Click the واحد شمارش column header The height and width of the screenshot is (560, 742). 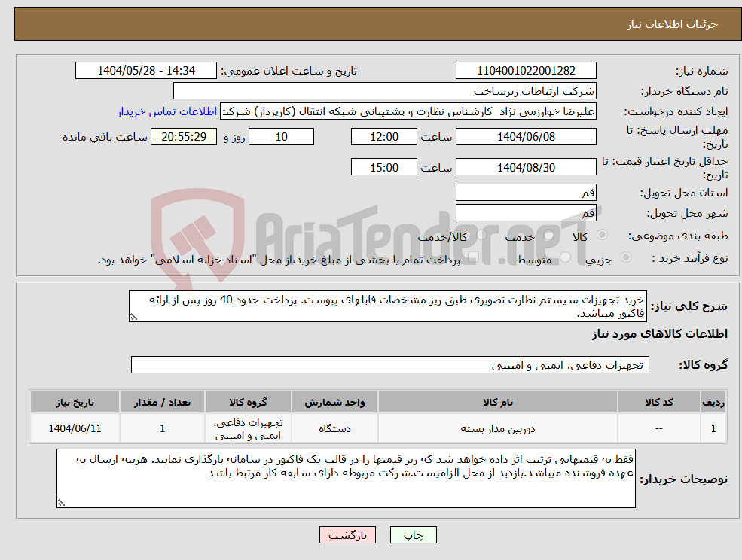pyautogui.click(x=334, y=403)
